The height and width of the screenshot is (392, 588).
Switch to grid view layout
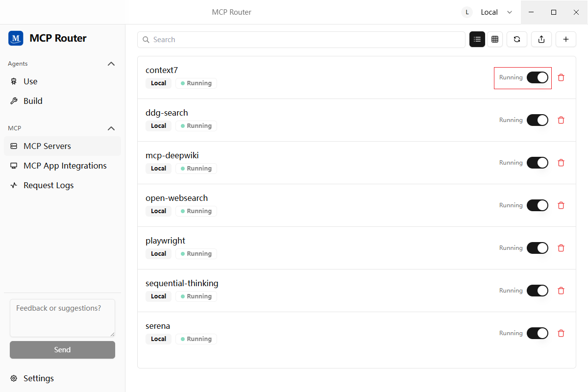(x=495, y=40)
